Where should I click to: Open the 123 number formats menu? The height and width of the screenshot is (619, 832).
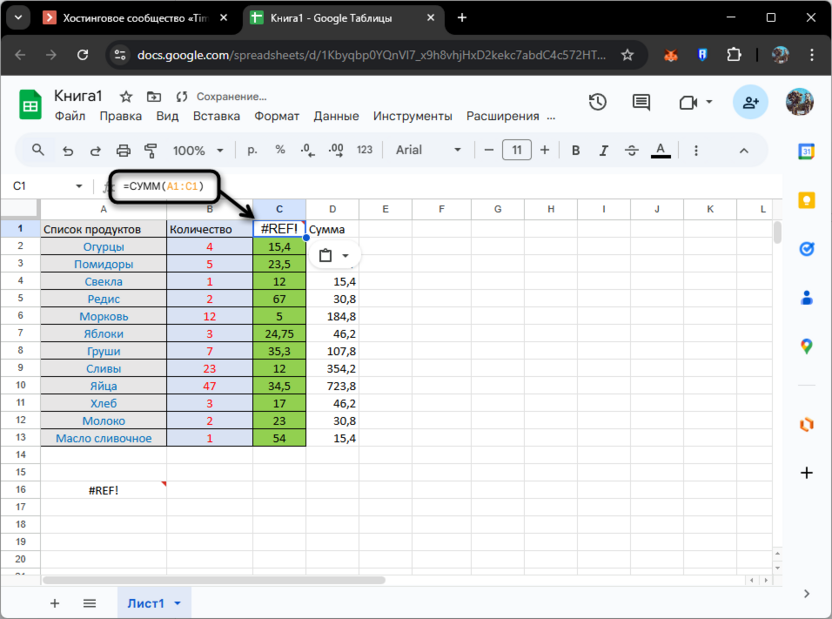365,150
